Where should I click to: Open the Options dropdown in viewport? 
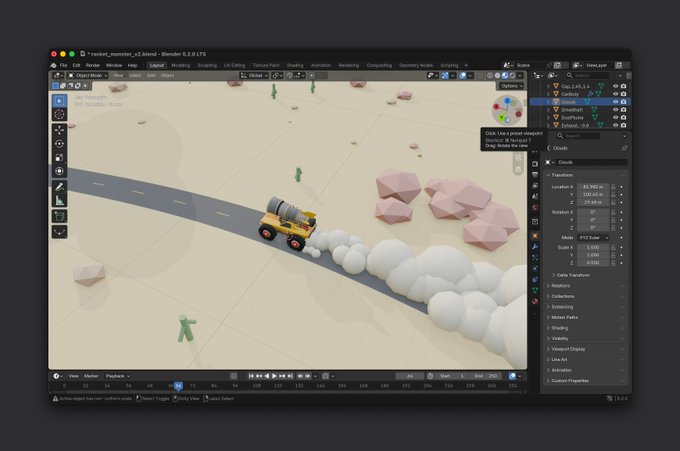512,86
